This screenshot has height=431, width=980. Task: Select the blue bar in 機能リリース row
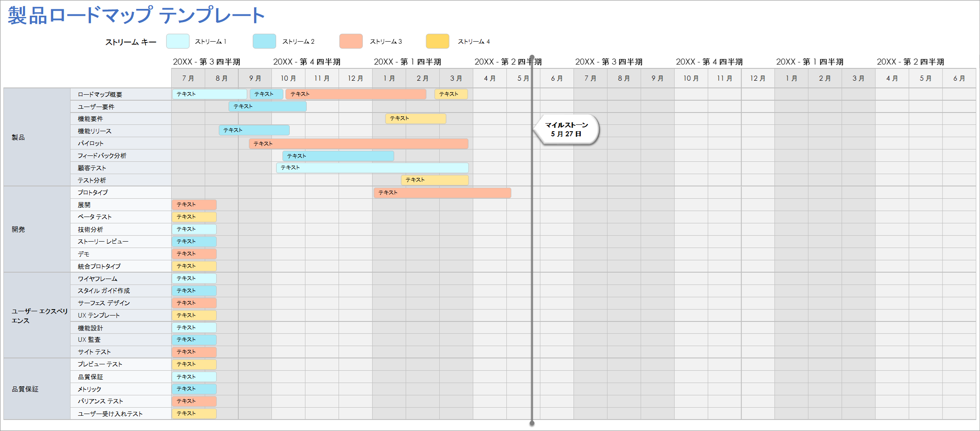point(254,130)
